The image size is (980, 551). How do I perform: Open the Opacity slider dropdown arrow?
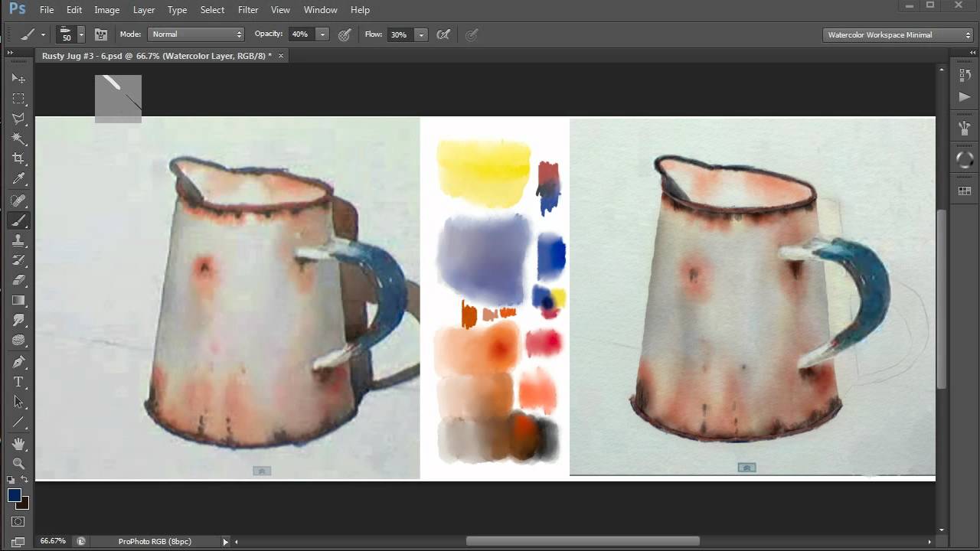pyautogui.click(x=322, y=34)
